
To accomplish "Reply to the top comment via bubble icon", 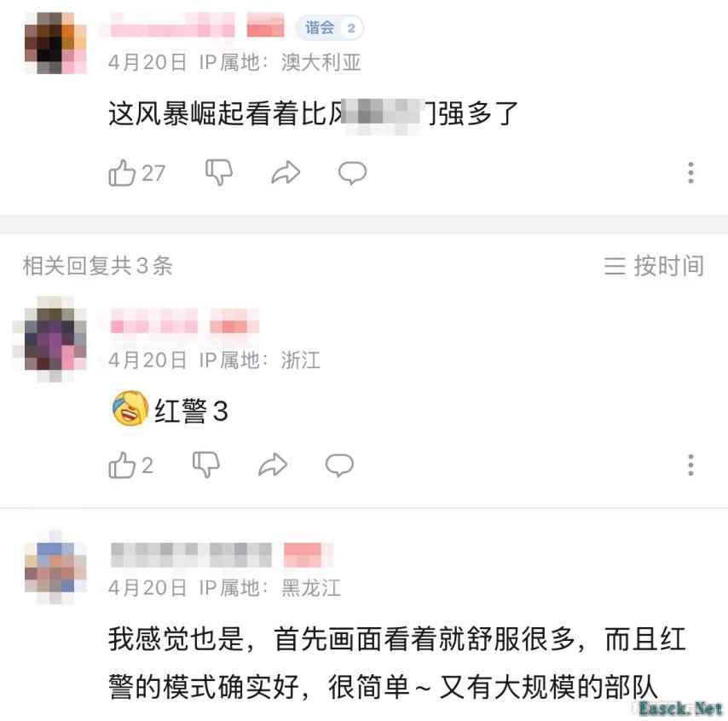I will (x=352, y=173).
